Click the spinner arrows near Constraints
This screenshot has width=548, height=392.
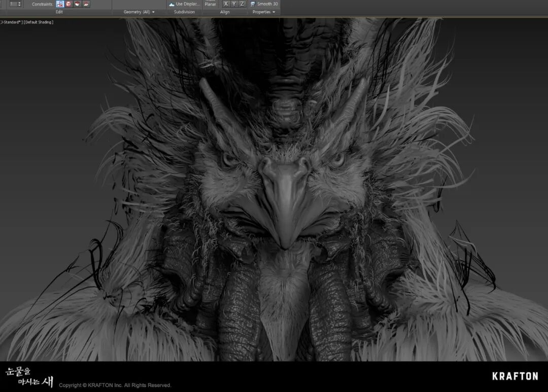[19, 4]
